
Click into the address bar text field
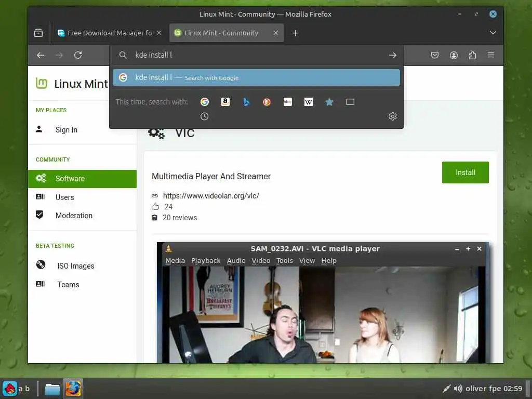point(258,55)
